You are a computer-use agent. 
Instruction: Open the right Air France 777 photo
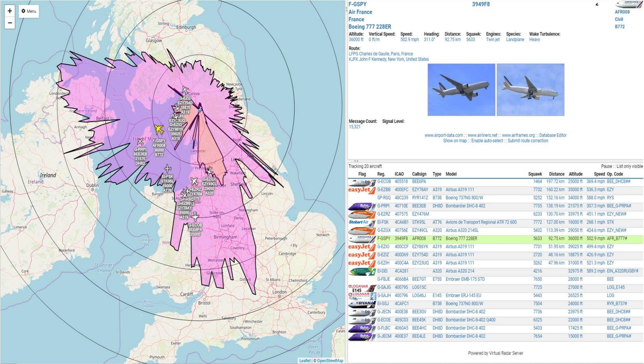tap(530, 90)
